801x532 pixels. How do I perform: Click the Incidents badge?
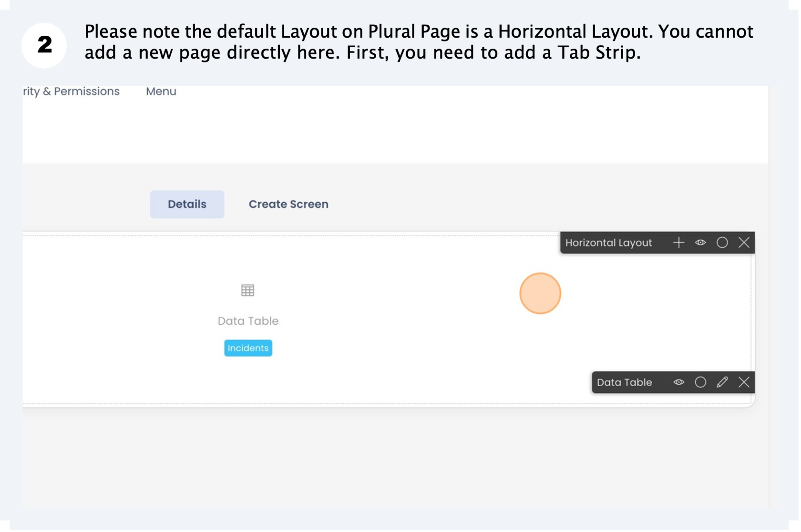coord(248,348)
